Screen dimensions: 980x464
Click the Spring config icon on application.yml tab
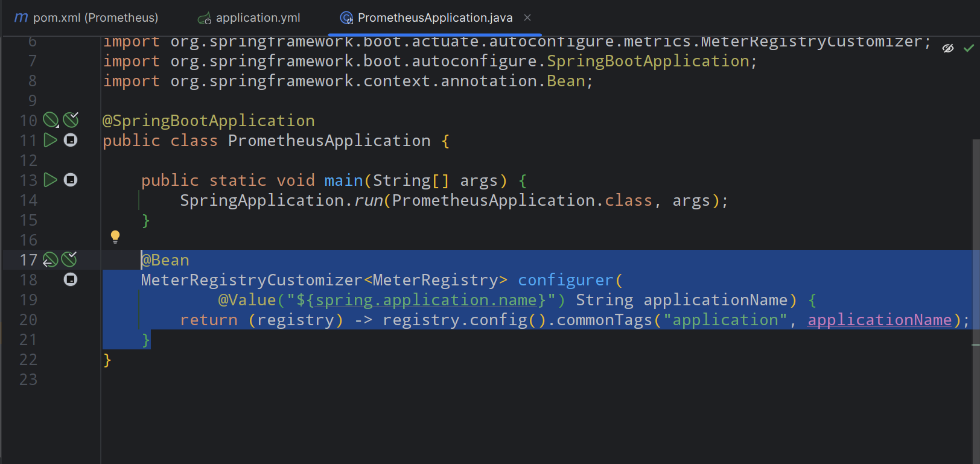click(205, 19)
